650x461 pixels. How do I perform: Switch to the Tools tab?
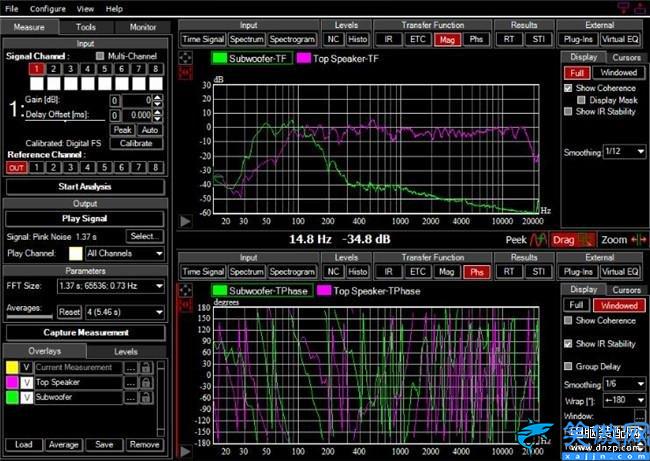[x=86, y=27]
